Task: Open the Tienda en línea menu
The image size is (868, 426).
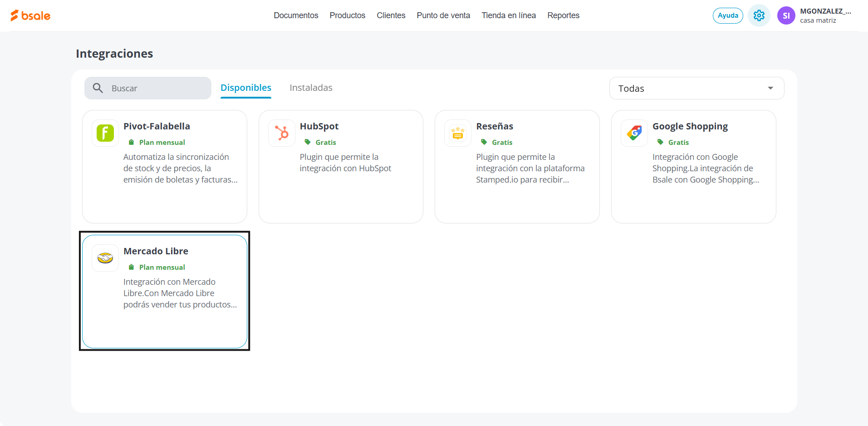Action: 509,15
